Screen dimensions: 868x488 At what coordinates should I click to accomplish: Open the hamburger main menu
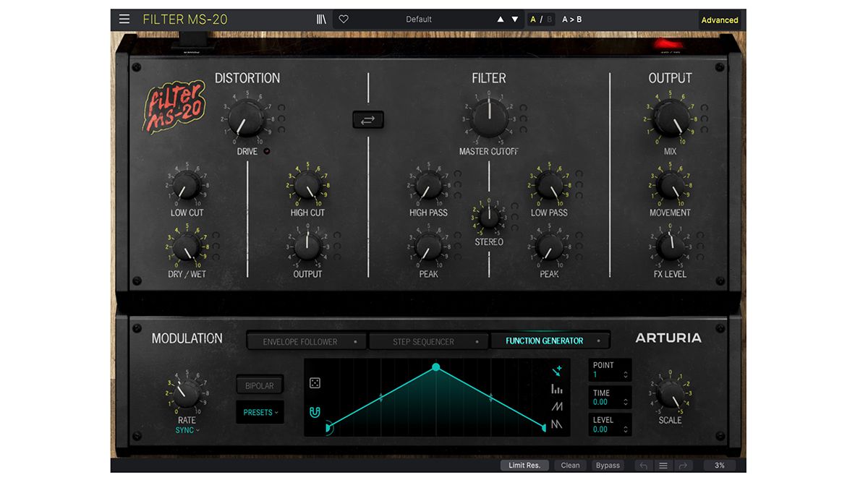pyautogui.click(x=124, y=20)
